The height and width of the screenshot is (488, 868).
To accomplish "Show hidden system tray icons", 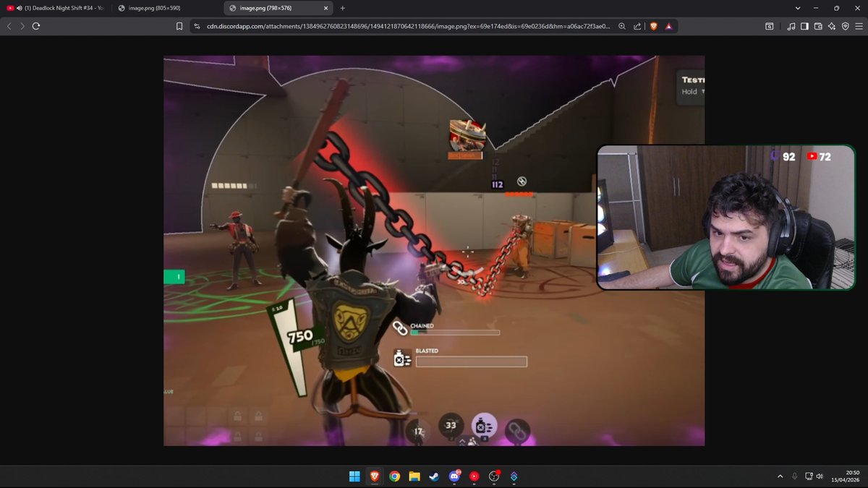I will coord(780,476).
